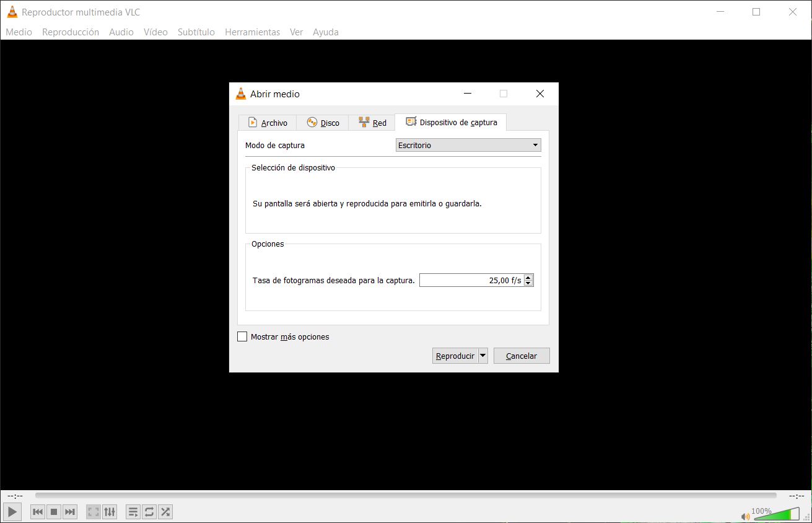Check the 'Mostrar más opciones' checkbox
The height and width of the screenshot is (523, 812).
(242, 337)
